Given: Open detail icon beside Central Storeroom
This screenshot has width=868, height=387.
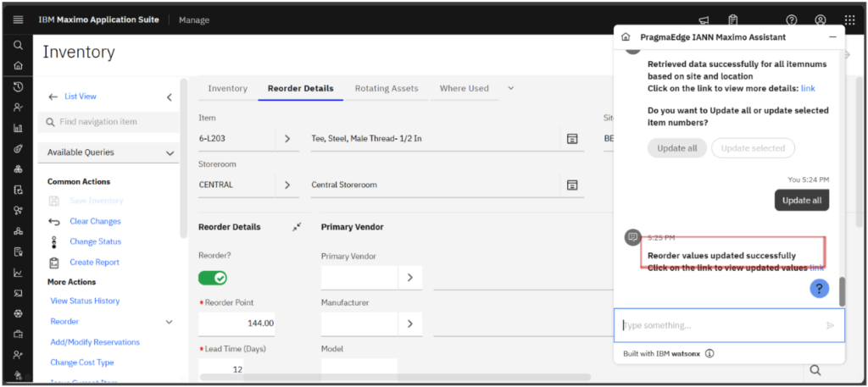Looking at the screenshot, I should point(572,185).
